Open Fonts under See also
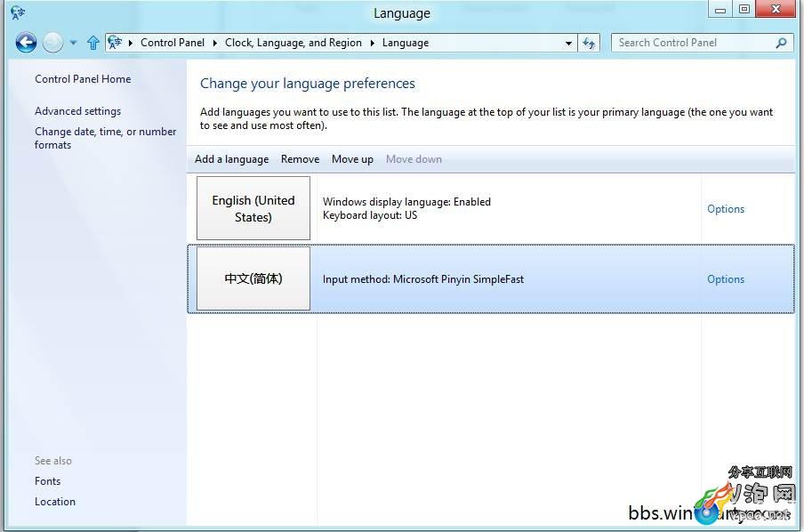The height and width of the screenshot is (532, 804). click(x=48, y=481)
